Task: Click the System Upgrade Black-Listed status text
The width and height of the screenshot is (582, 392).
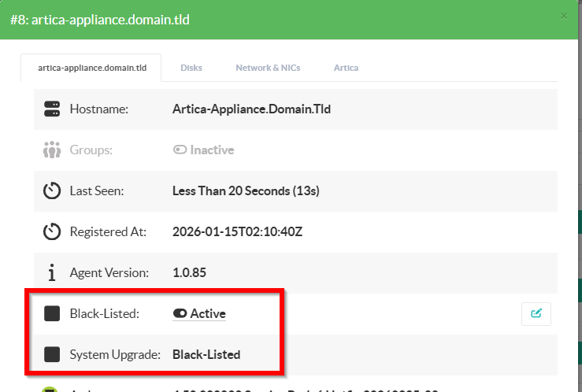Action: click(x=206, y=355)
